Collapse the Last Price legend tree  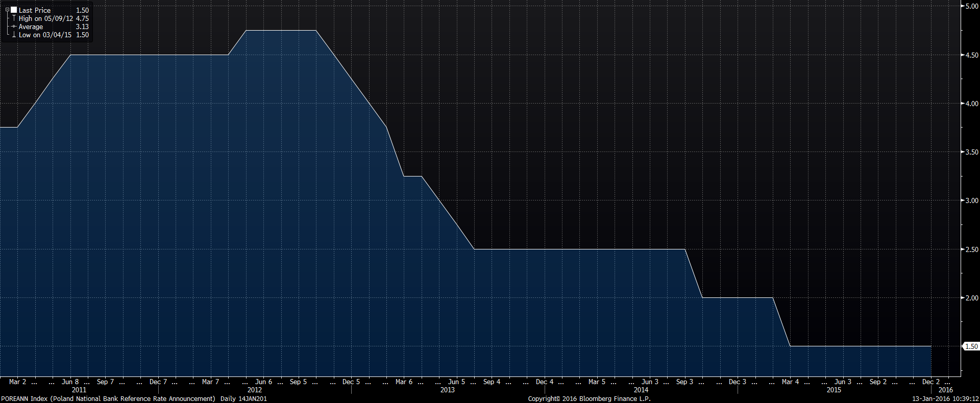[x=8, y=10]
